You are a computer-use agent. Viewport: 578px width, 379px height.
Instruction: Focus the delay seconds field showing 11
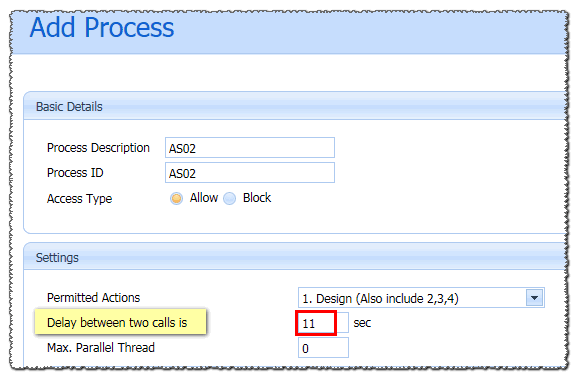(323, 323)
